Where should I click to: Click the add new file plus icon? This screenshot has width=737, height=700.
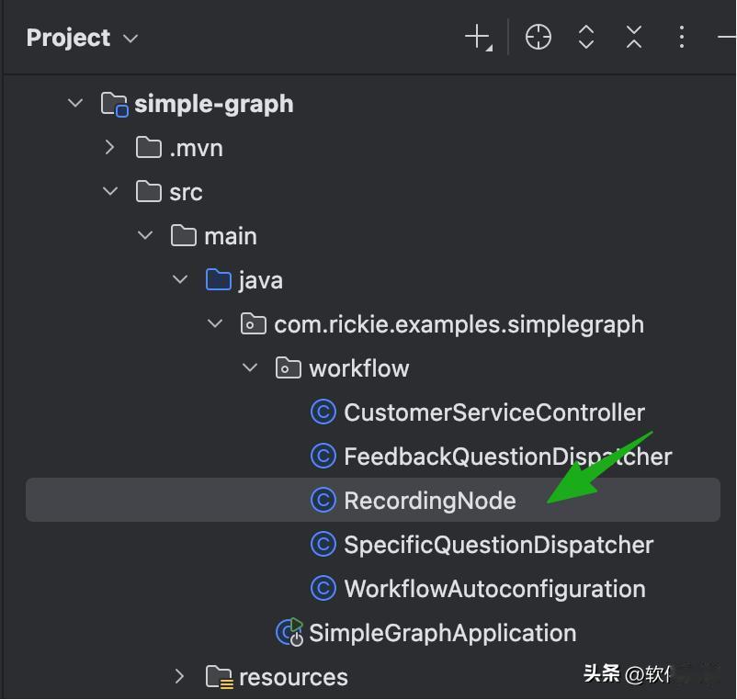pyautogui.click(x=478, y=38)
